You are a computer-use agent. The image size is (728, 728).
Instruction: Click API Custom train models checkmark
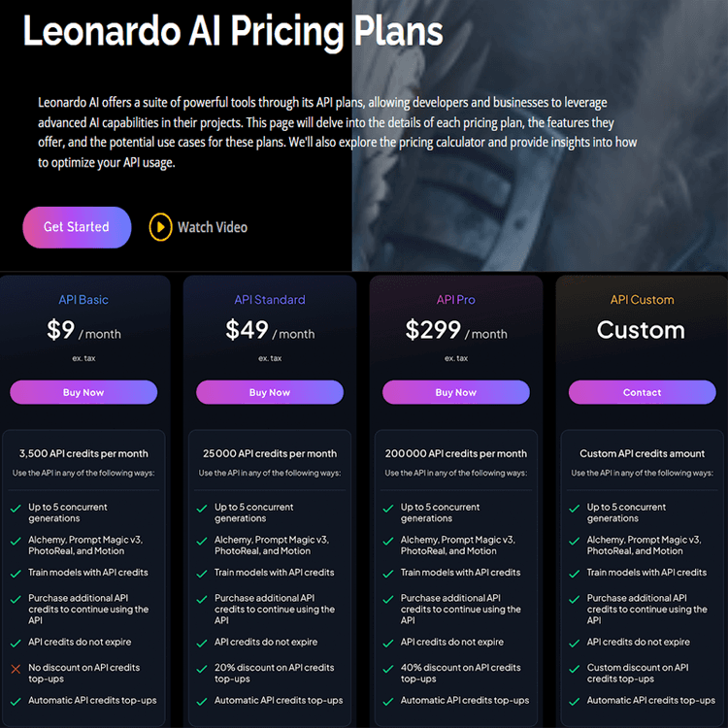(575, 573)
